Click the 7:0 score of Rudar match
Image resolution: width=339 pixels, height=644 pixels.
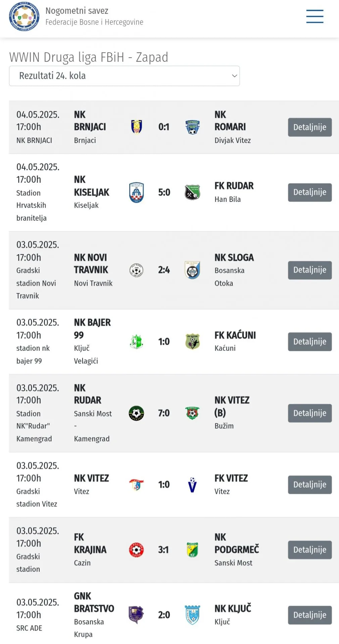click(164, 413)
